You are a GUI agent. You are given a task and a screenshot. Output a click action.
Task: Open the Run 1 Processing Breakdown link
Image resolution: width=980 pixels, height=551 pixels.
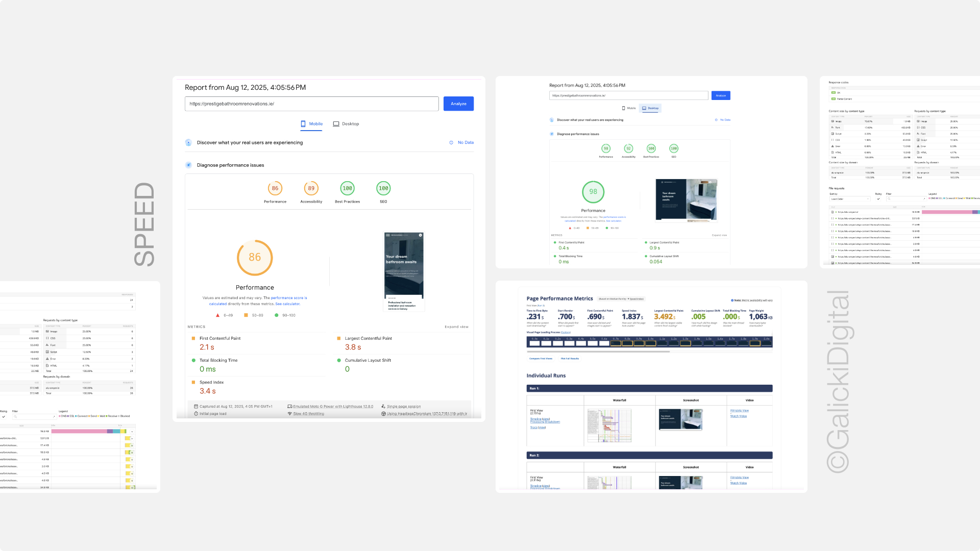pos(545,422)
